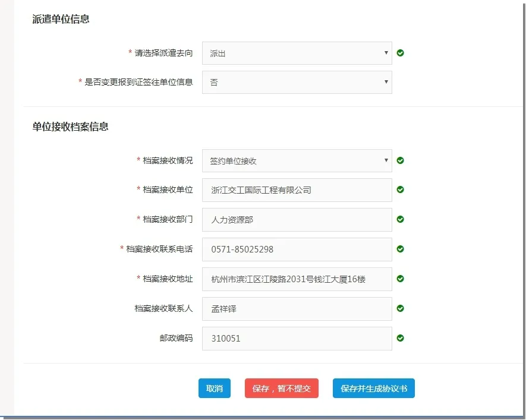Viewport: 526px width, 420px height.
Task: Click 保存并生成协议书 button
Action: tap(373, 389)
